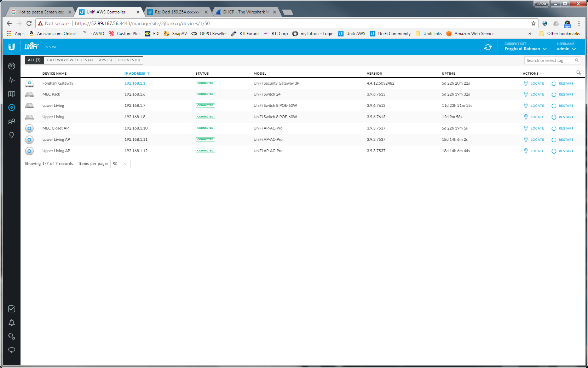Expand the Actions column arrows
588x368 pixels.
[x=542, y=74]
